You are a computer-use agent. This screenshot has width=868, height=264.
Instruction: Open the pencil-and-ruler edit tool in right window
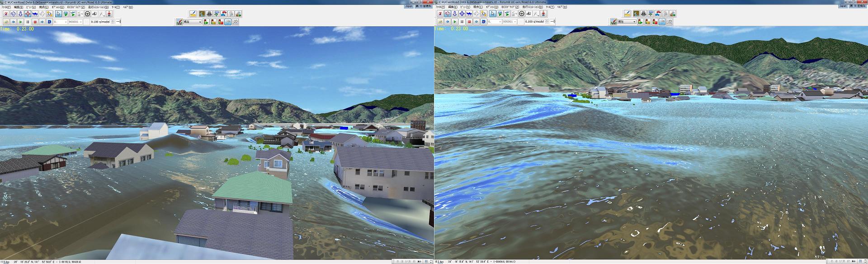point(627,14)
